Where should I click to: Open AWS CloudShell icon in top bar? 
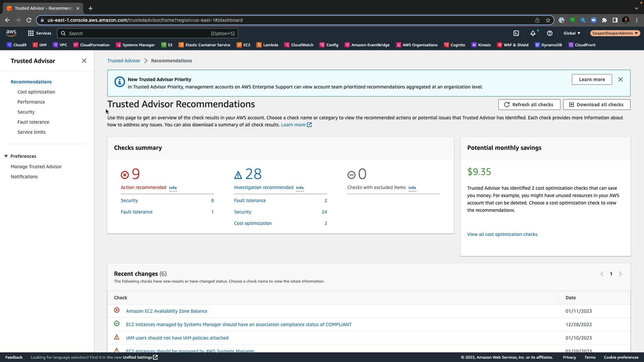click(x=516, y=33)
